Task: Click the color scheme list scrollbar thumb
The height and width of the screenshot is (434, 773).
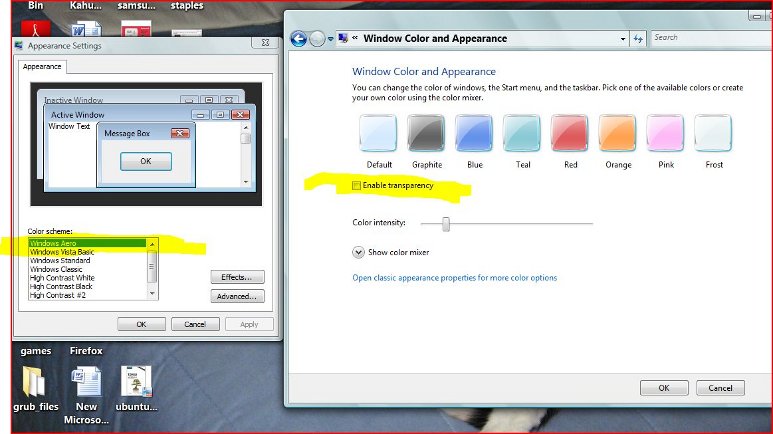Action: coord(152,266)
